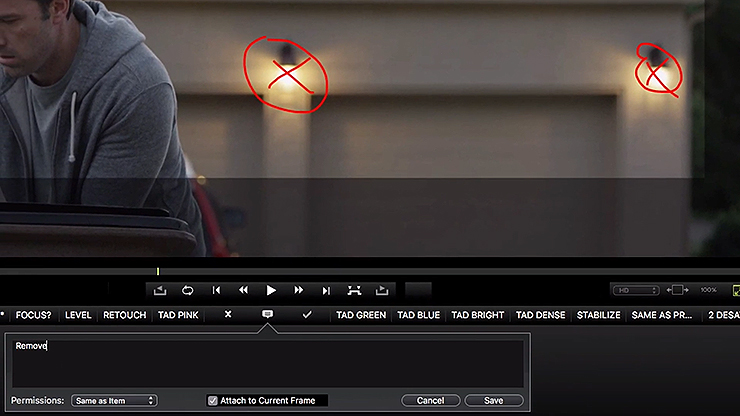Select the TAD GREEN tag
Screen dimensions: 740x416
click(361, 315)
